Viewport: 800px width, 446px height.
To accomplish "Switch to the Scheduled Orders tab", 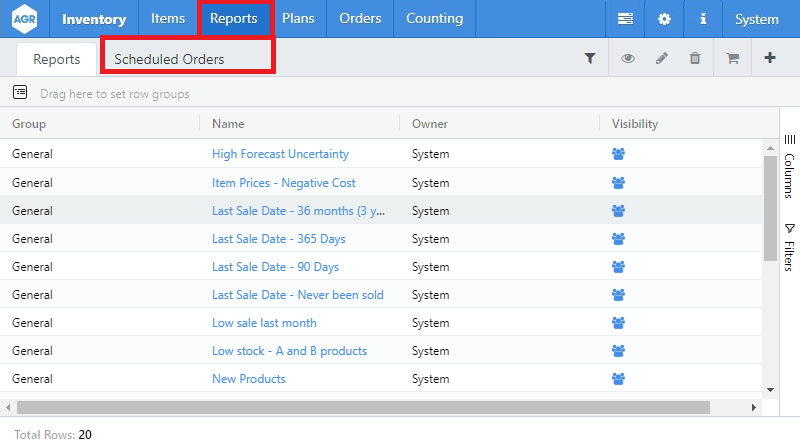I will pos(169,59).
